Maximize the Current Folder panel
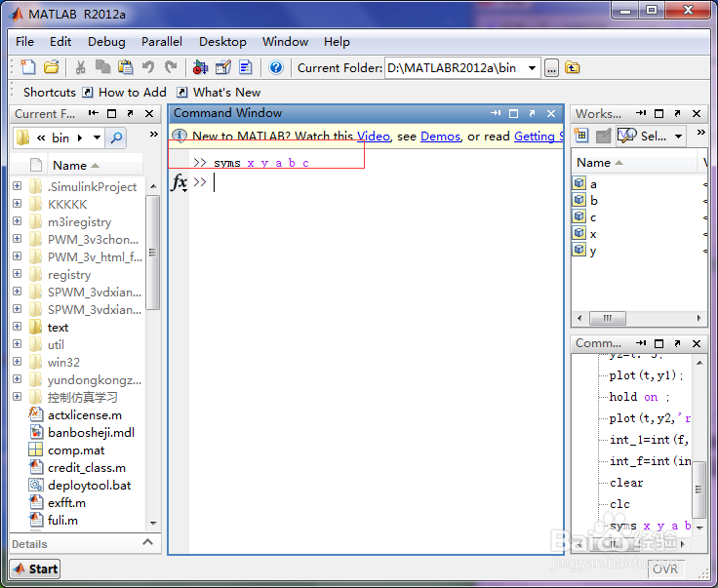Viewport: 718px width, 588px height. point(112,113)
